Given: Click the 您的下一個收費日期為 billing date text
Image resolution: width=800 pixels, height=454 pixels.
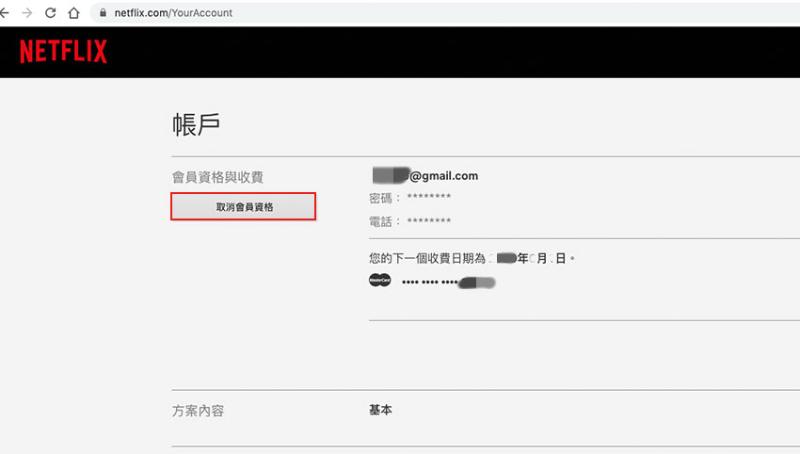Looking at the screenshot, I should click(x=427, y=259).
